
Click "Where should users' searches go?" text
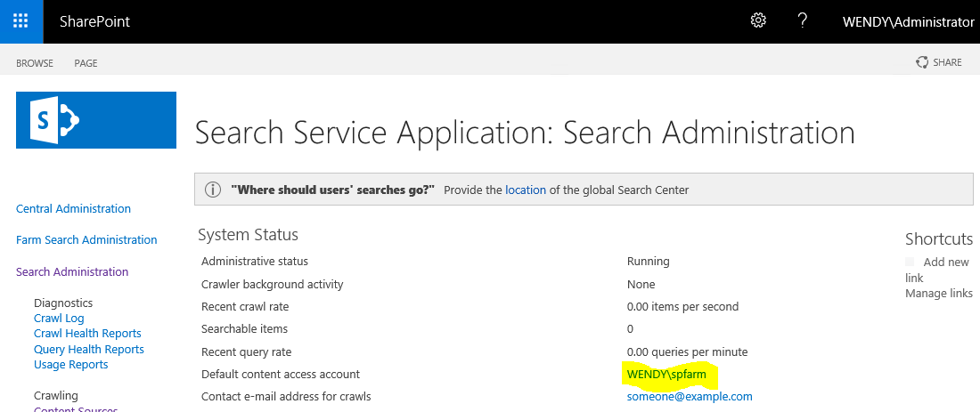(x=332, y=190)
